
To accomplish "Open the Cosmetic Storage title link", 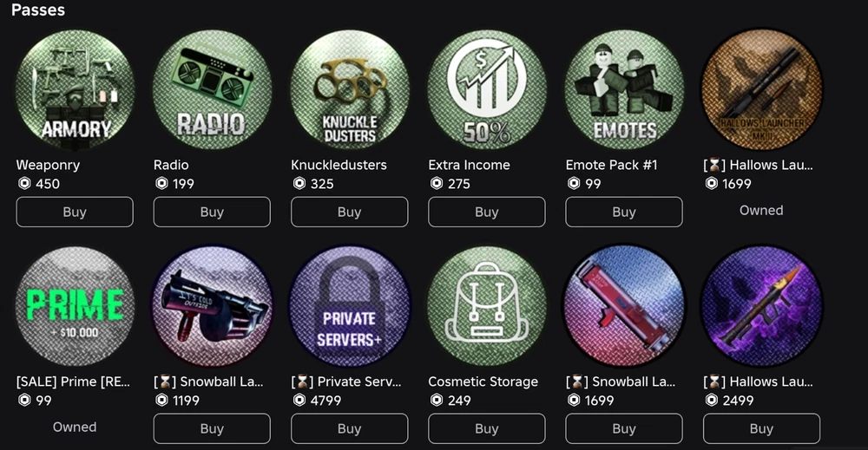I will point(483,382).
